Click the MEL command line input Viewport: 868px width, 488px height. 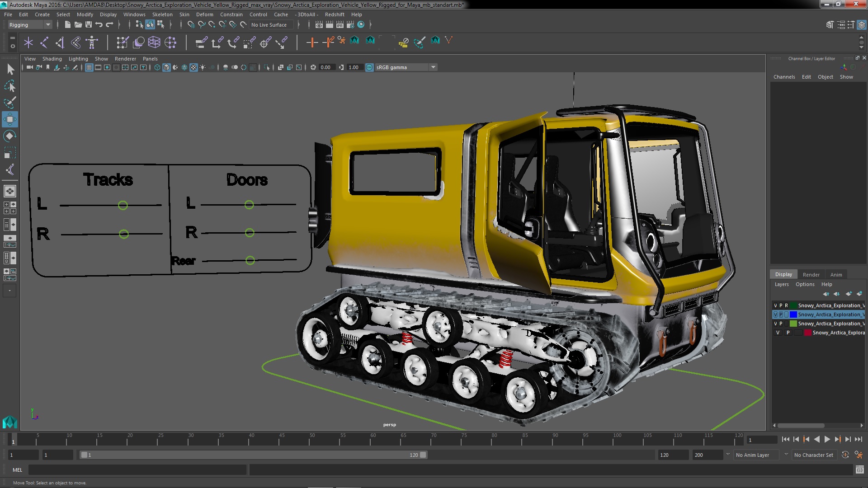point(137,470)
